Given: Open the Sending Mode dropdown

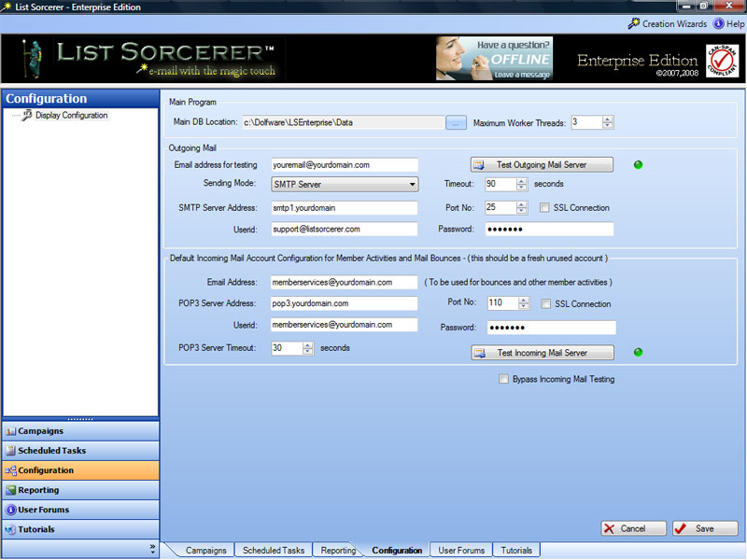Looking at the screenshot, I should pyautogui.click(x=345, y=184).
